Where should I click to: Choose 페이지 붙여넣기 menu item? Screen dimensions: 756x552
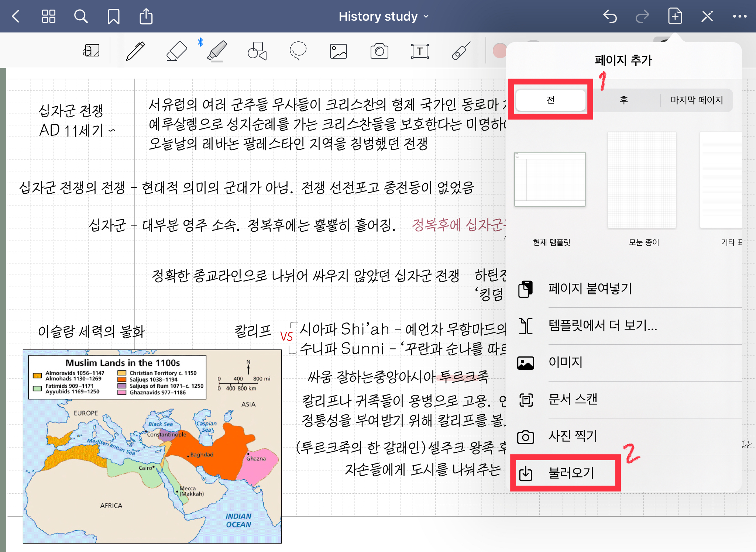point(590,289)
